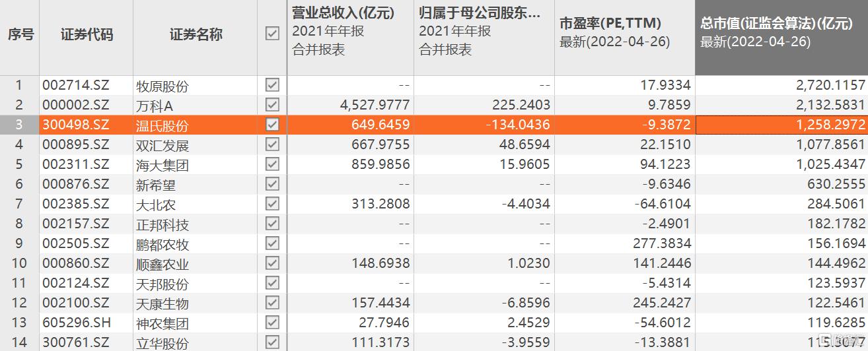Click the name 双汇发展
The image size is (868, 351).
pos(163,146)
